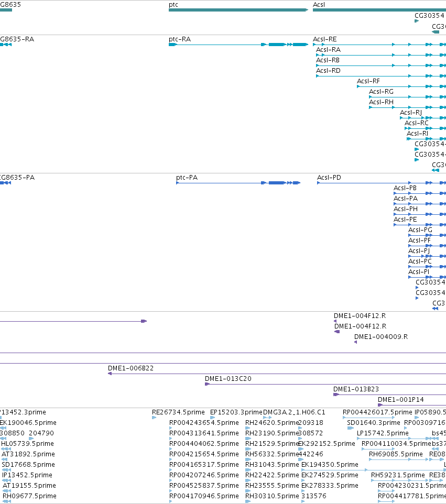The width and height of the screenshot is (446, 504).
Task: Open the RP004417781.5prime EST label
Action: tap(412, 496)
